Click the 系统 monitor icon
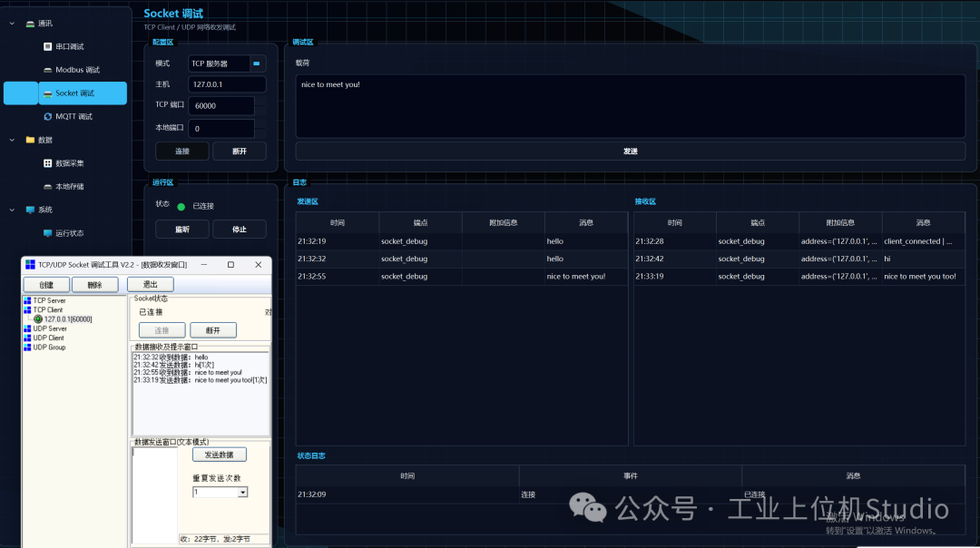The image size is (980, 548). click(x=30, y=210)
